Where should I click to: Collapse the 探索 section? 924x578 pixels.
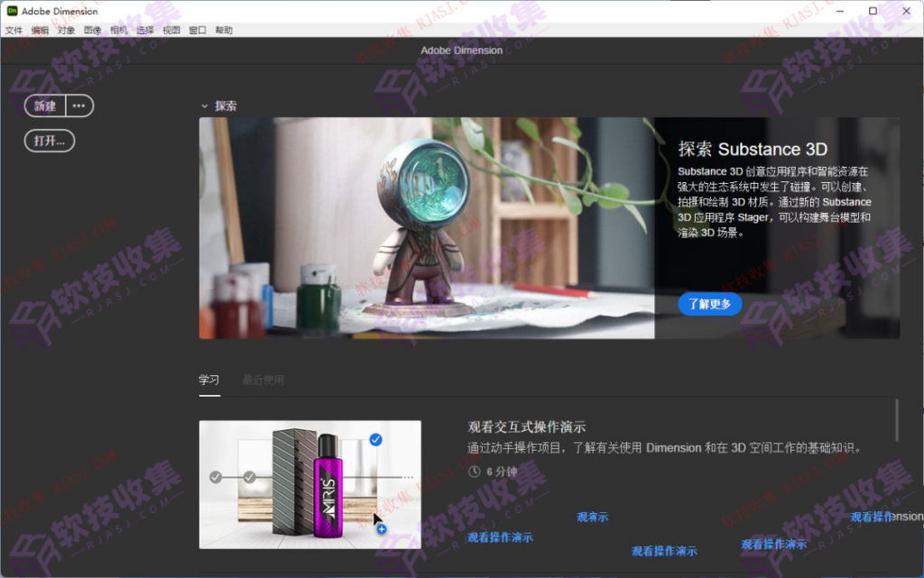(x=204, y=105)
